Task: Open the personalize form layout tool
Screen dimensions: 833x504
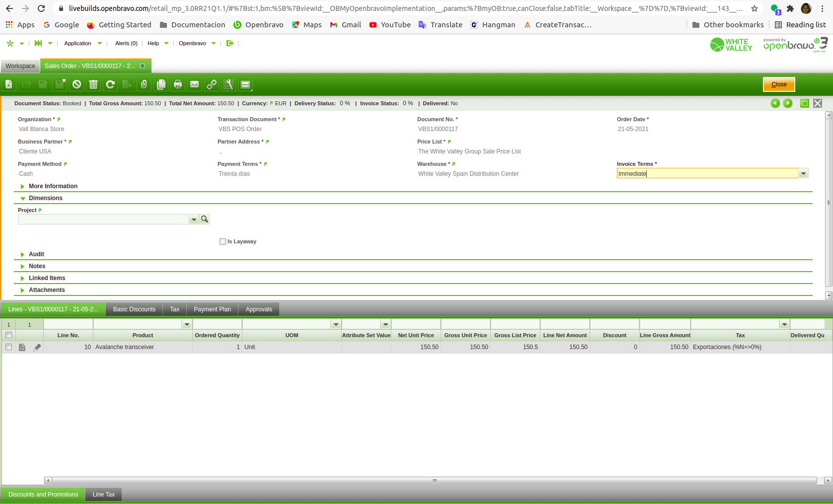Action: pos(228,84)
